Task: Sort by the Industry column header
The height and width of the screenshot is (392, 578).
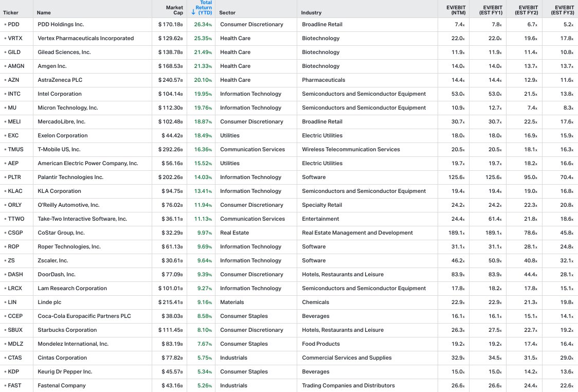Action: tap(311, 12)
